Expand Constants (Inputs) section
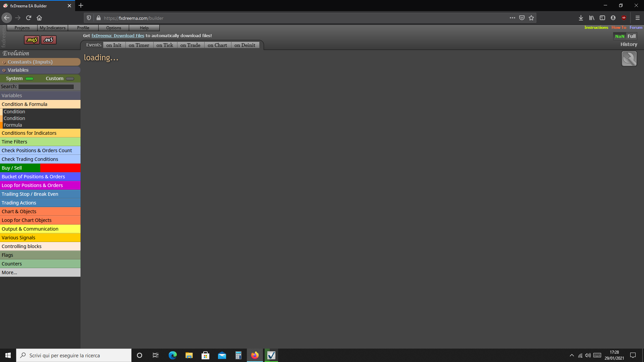This screenshot has width=644, height=362. click(40, 62)
